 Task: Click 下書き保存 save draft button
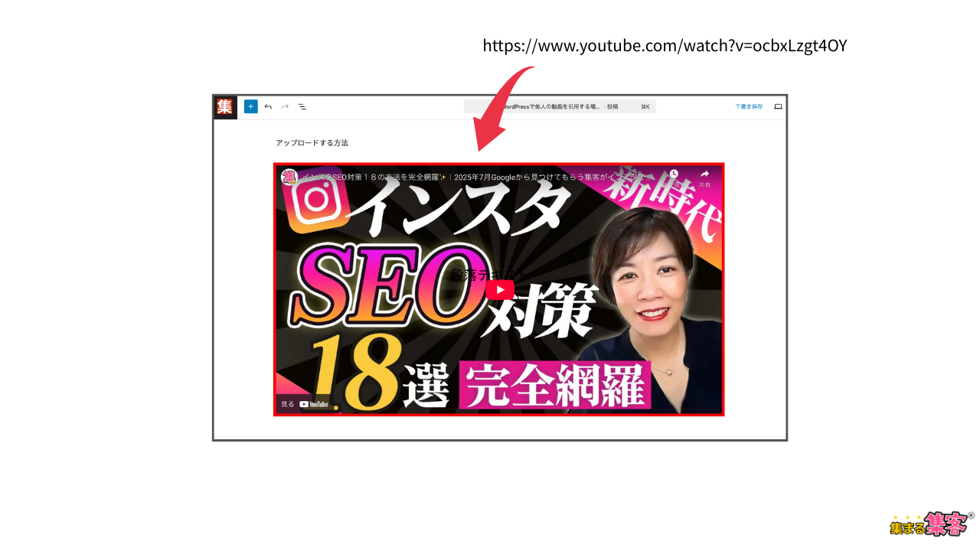(x=748, y=106)
